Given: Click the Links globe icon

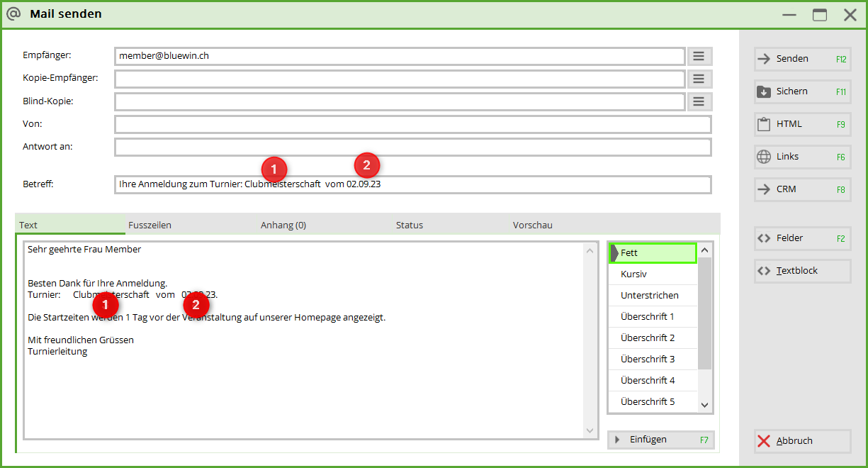Looking at the screenshot, I should point(764,157).
